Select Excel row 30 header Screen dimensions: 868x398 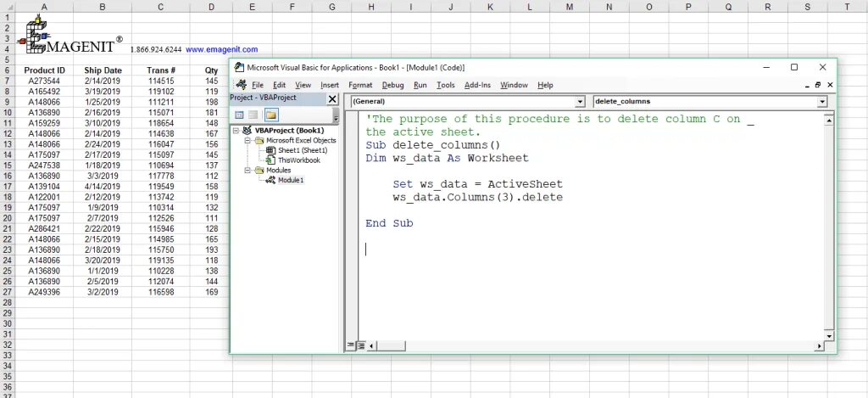coord(7,323)
